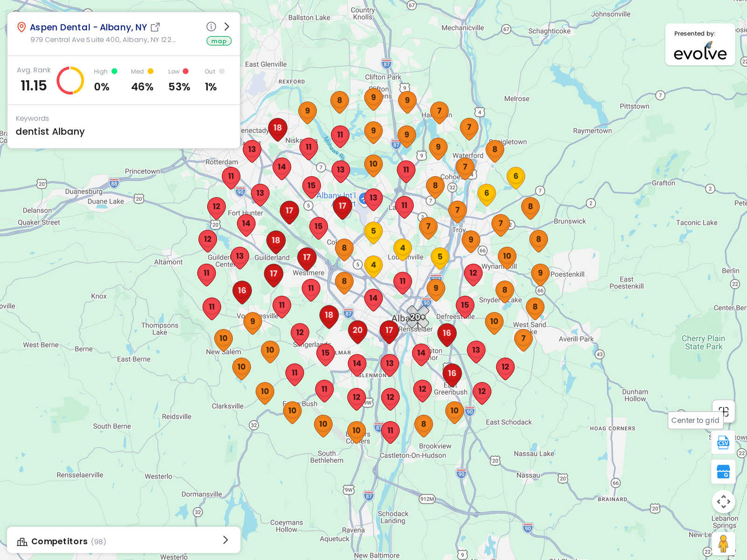Click the gray Out rank dot
Viewport: 747px width, 560px height.
222,71
